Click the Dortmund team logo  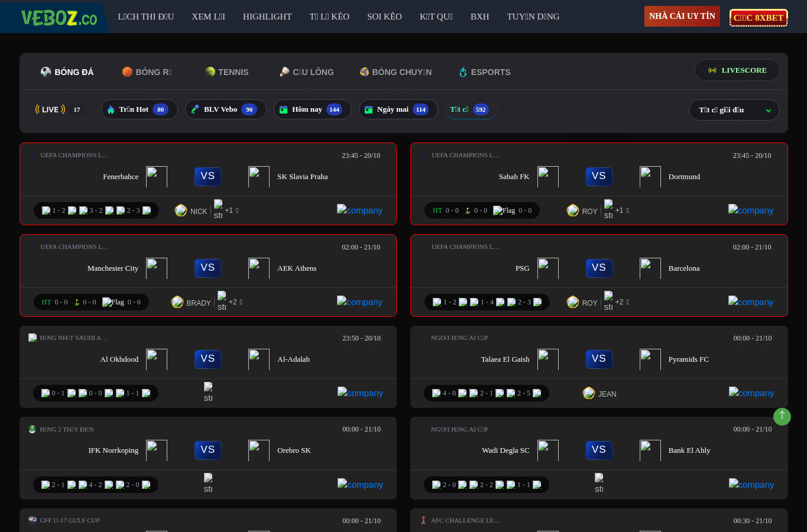click(650, 177)
